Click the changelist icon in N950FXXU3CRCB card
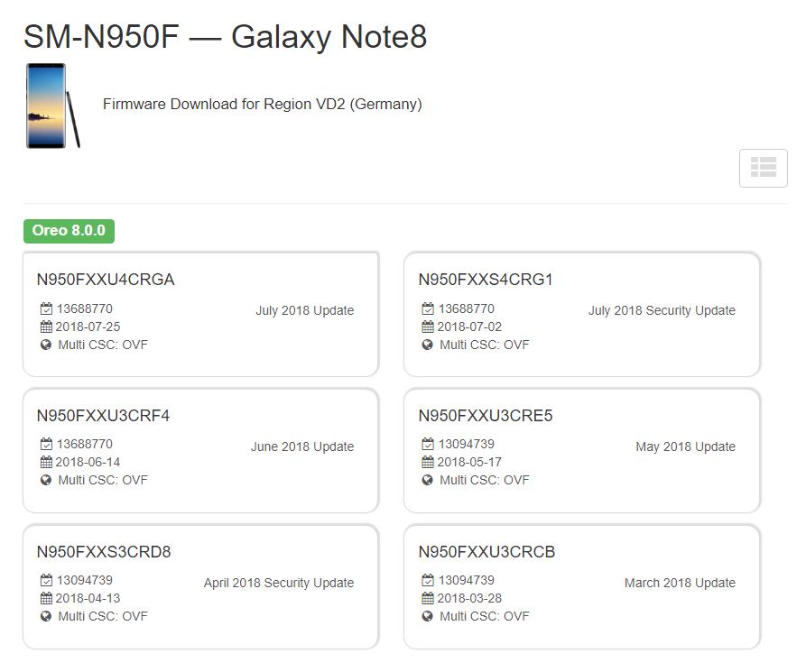 [428, 580]
